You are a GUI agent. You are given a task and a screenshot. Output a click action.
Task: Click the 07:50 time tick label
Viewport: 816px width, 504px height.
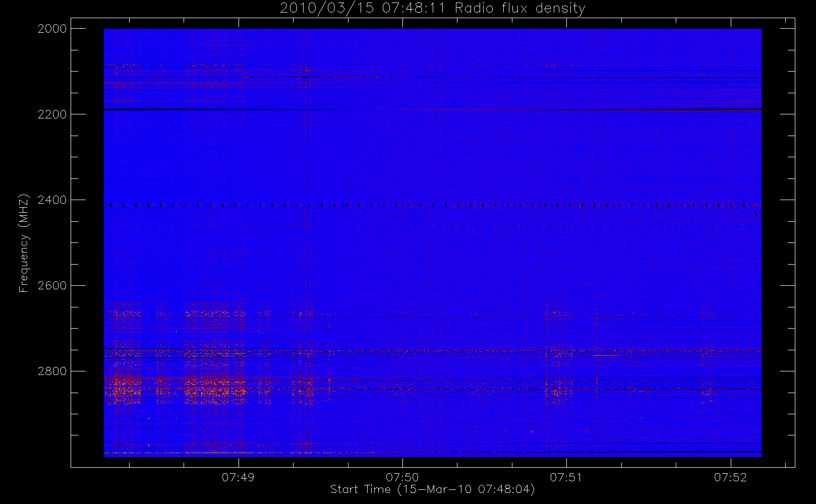pos(402,477)
